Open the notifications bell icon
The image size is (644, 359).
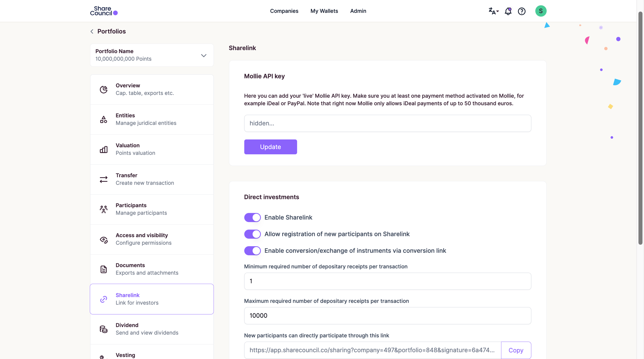[508, 11]
